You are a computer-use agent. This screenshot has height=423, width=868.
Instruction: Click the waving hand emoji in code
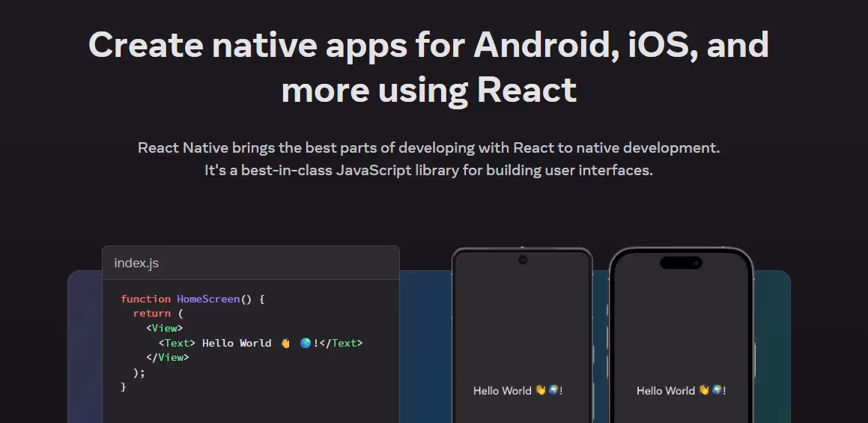[285, 343]
